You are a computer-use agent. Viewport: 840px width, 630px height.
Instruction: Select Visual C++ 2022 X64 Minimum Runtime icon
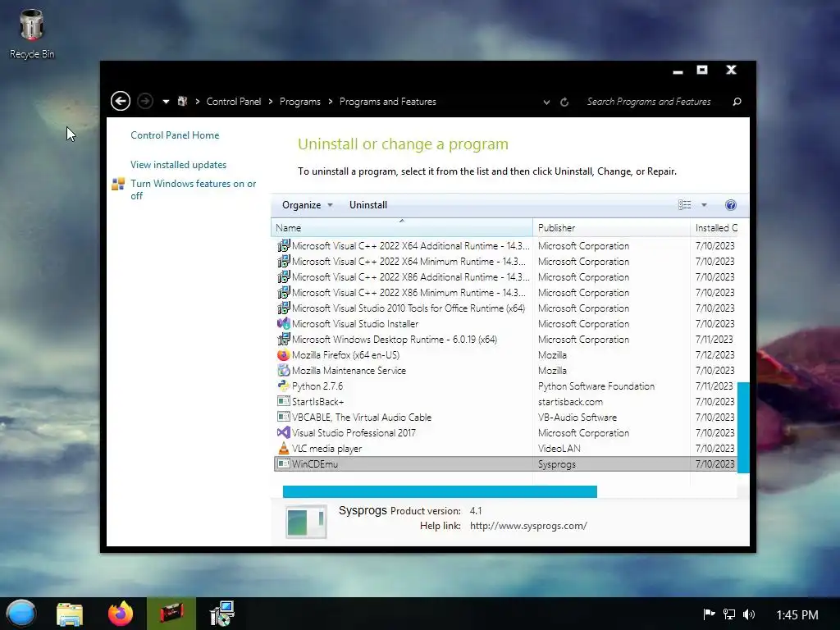click(x=283, y=262)
